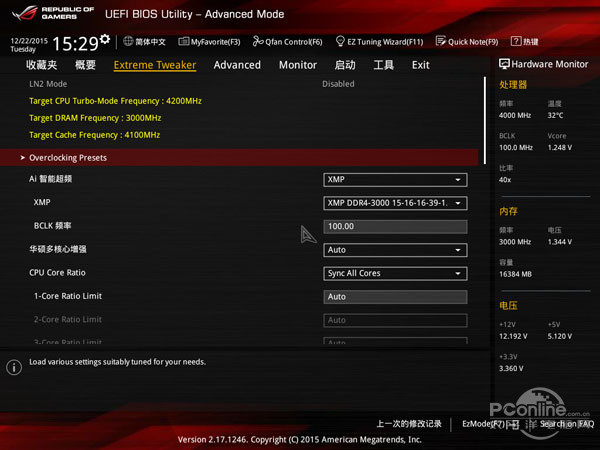Go to the Exit tab
Image resolution: width=600 pixels, height=450 pixels.
coord(421,65)
